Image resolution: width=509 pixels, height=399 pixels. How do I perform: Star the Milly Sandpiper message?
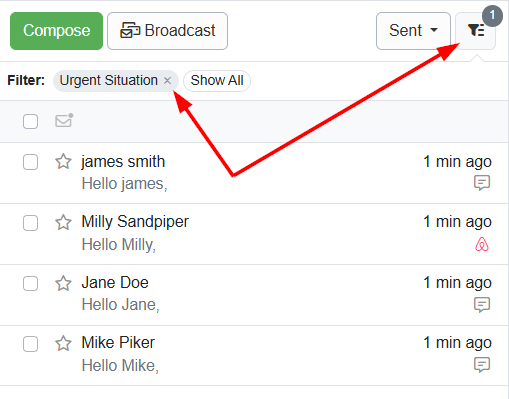[x=63, y=222]
